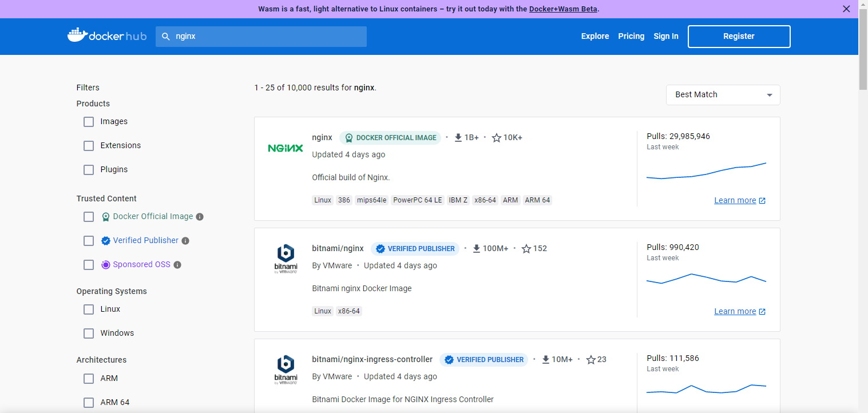
Task: Click the star icon on nginx card
Action: pos(497,137)
